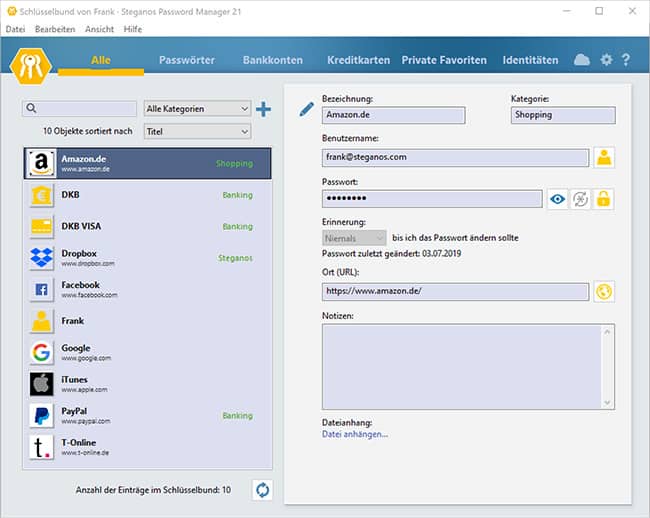Viewport: 650px width, 518px height.
Task: Open the Hilfe menu
Action: tap(133, 29)
